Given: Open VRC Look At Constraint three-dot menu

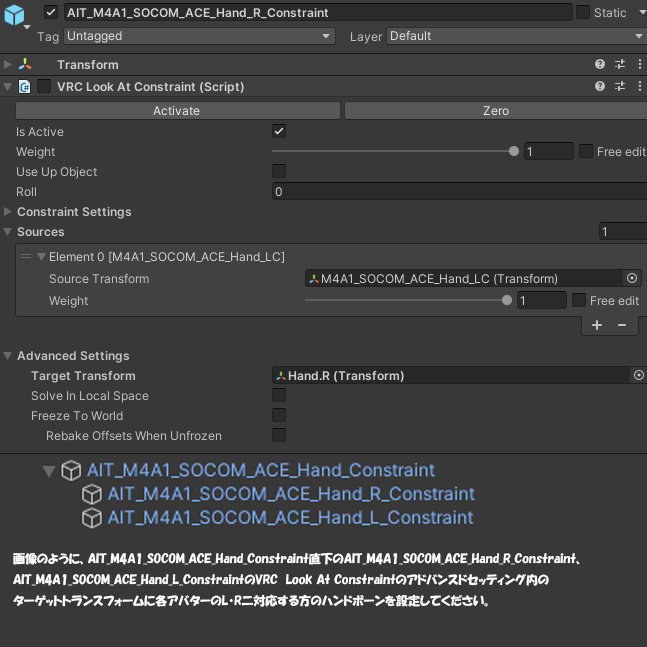Looking at the screenshot, I should click(x=640, y=86).
